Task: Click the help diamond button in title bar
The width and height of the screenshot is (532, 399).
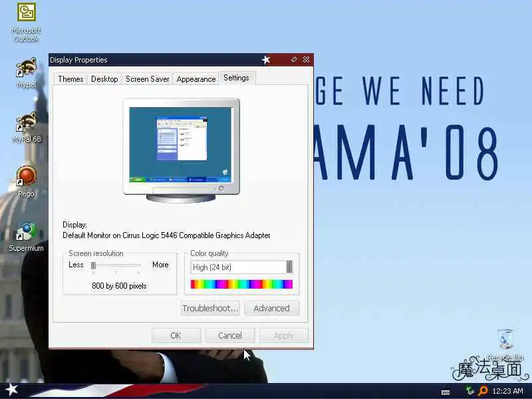Action: (294, 60)
